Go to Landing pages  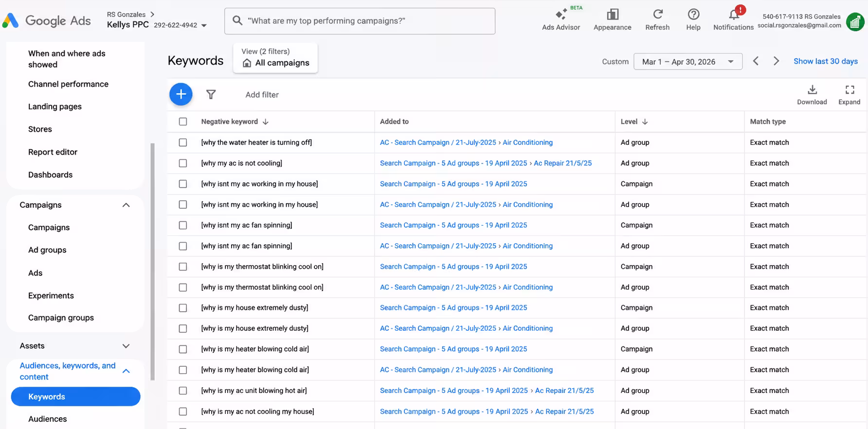point(55,107)
